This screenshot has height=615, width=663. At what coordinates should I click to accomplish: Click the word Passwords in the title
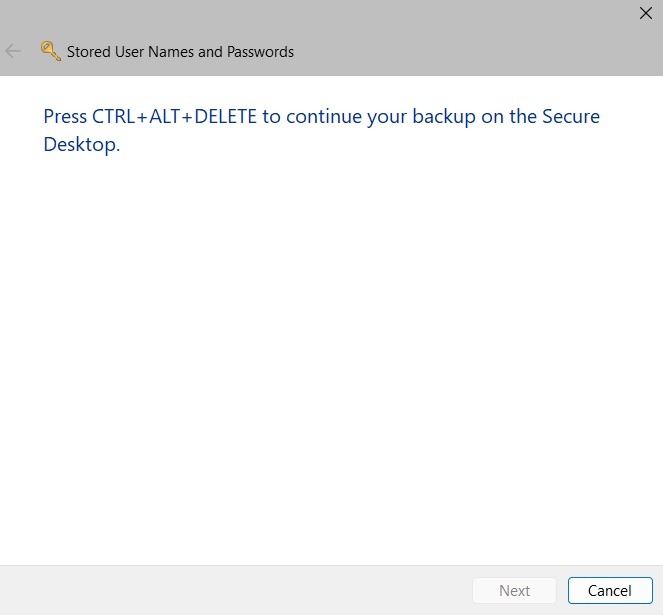point(260,52)
